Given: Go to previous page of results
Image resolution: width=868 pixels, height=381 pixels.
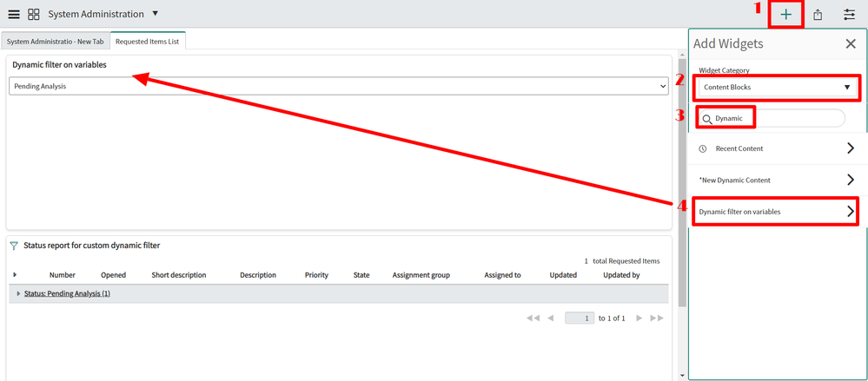Looking at the screenshot, I should (550, 318).
